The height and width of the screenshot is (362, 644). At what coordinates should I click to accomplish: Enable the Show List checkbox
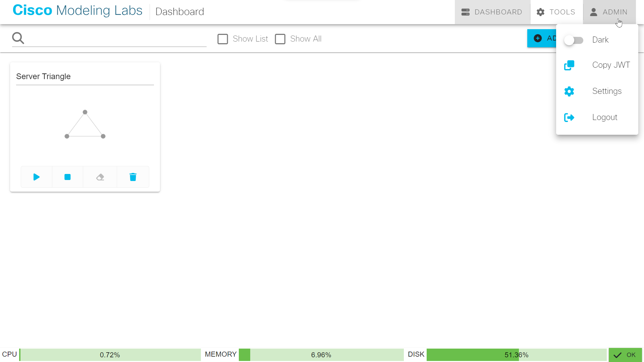click(223, 39)
